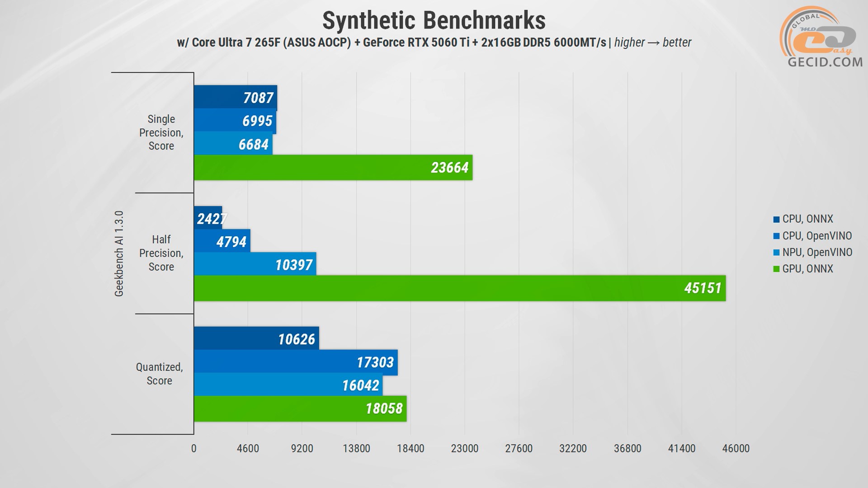Click the bar with value 6995
Screen dimensions: 868x488
(235, 121)
